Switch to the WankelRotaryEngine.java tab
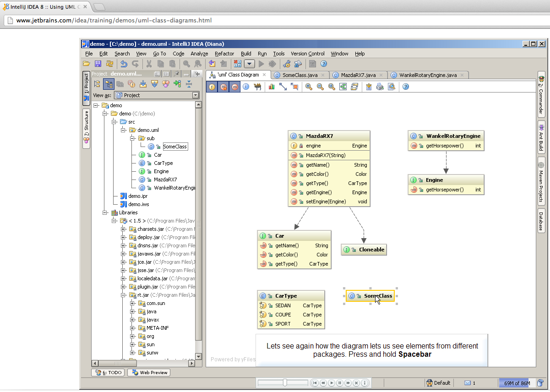550x392 pixels. coord(428,75)
